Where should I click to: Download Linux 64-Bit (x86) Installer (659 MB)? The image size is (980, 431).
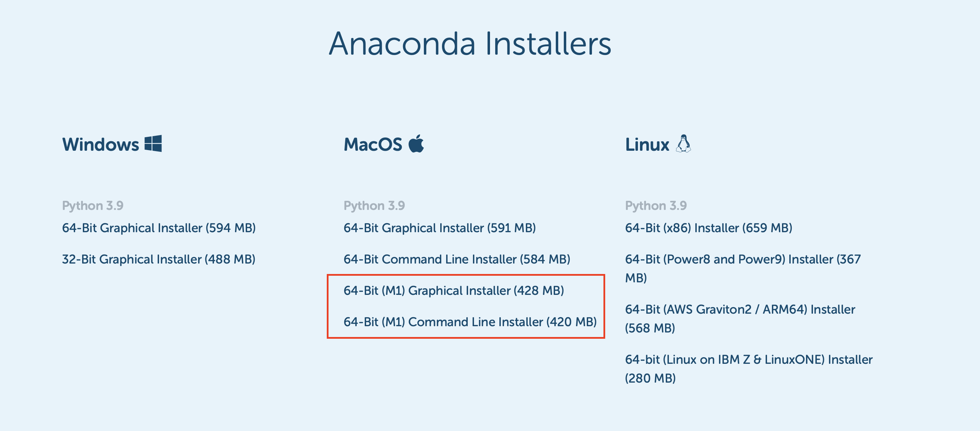[x=708, y=228]
